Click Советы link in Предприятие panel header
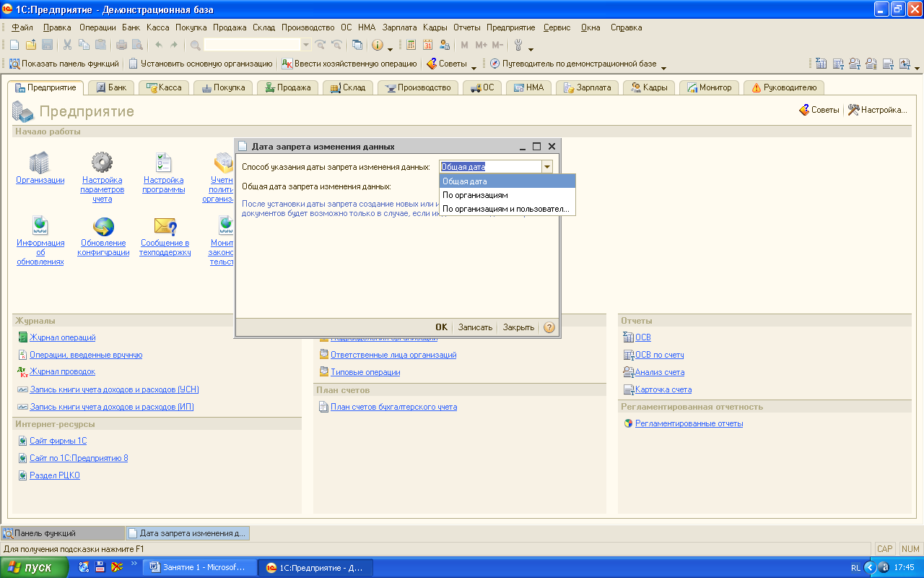This screenshot has width=924, height=578. click(819, 110)
